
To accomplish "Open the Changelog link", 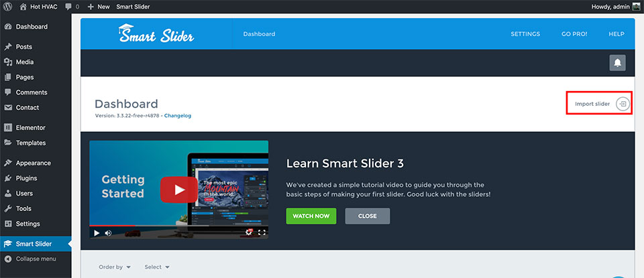I will 177,116.
